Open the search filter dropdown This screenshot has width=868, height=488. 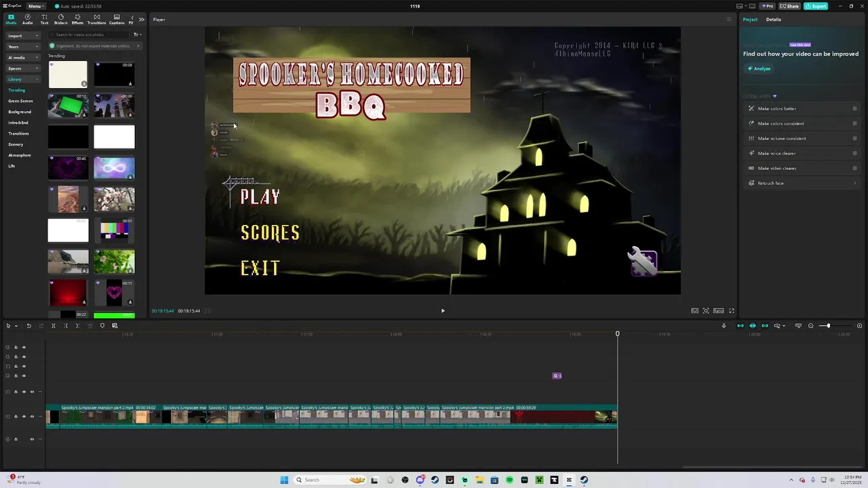[x=136, y=35]
